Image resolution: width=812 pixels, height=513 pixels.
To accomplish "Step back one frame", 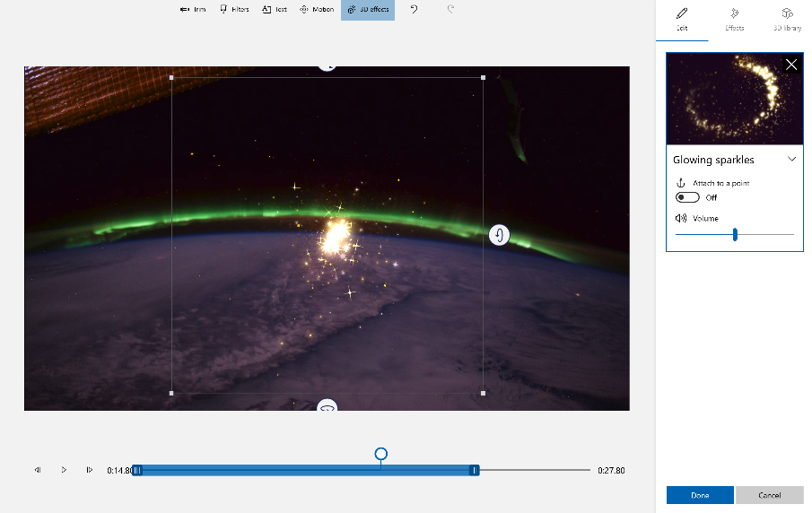I will pyautogui.click(x=38, y=470).
